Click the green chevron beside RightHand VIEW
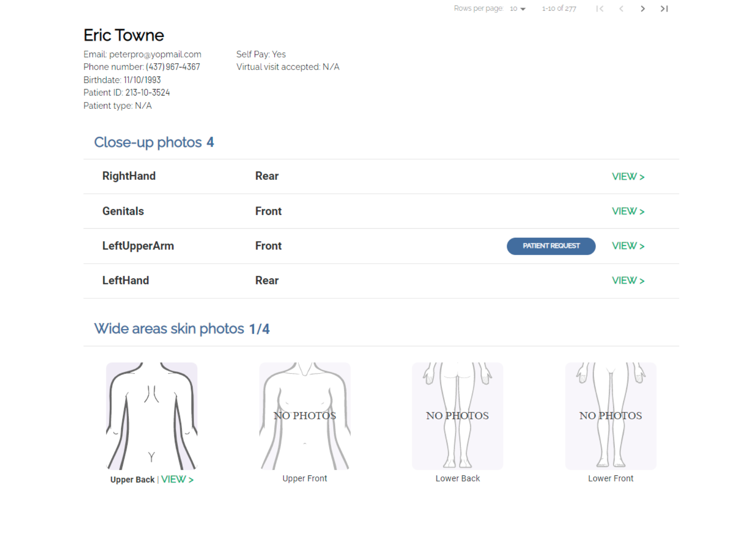Screen dimensions: 756x536 [642, 176]
